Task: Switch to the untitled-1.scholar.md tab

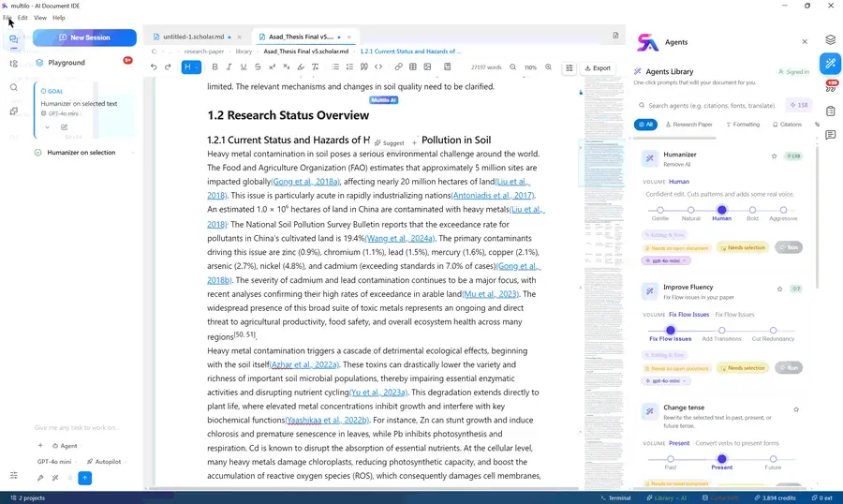Action: 194,37
